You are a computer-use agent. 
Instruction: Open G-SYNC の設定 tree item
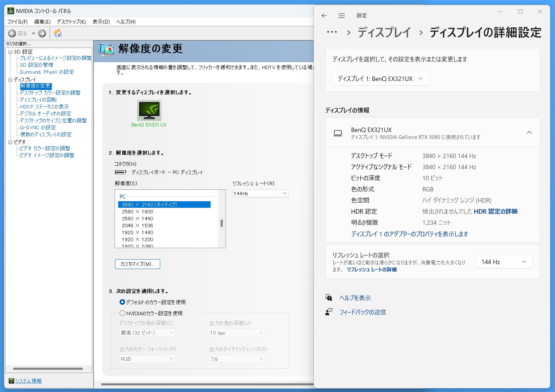coord(38,128)
